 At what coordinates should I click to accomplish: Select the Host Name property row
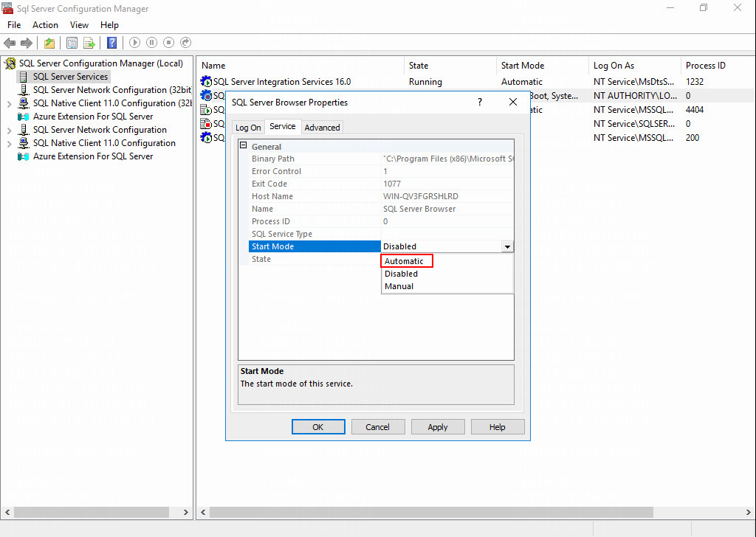(x=381, y=196)
